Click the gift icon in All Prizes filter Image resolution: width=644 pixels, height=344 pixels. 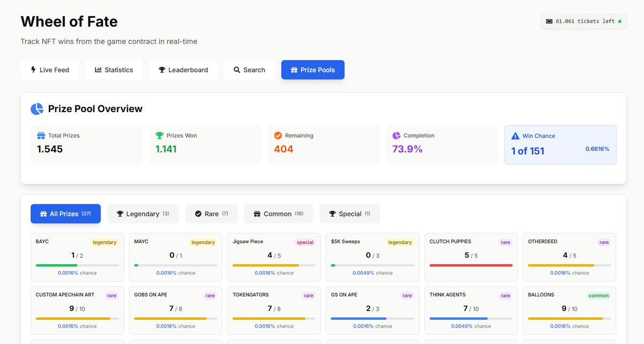coord(43,214)
